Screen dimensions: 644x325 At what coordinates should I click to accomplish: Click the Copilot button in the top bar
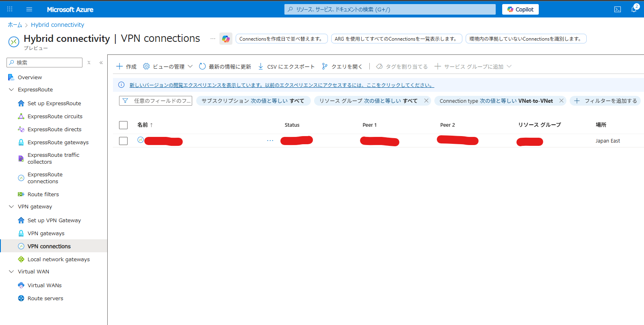520,9
